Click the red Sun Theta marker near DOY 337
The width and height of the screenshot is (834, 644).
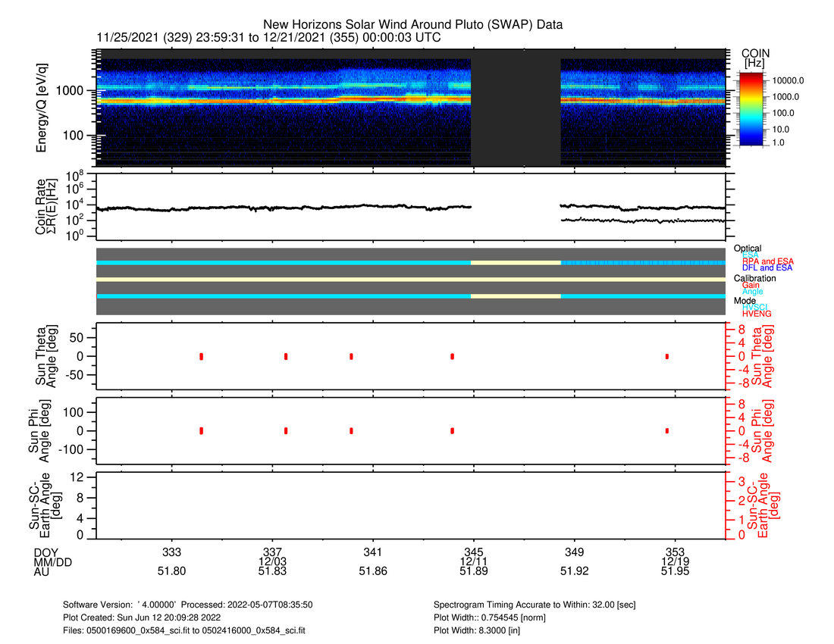(286, 356)
